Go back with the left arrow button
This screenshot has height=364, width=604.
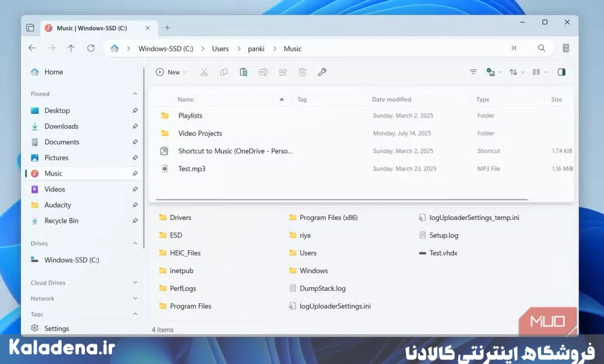pos(32,48)
